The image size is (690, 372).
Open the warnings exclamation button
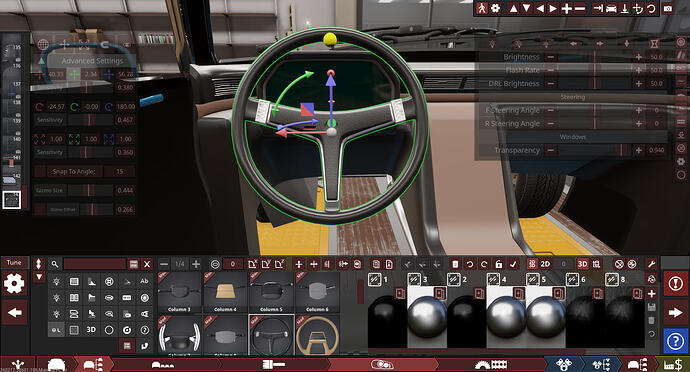(675, 284)
